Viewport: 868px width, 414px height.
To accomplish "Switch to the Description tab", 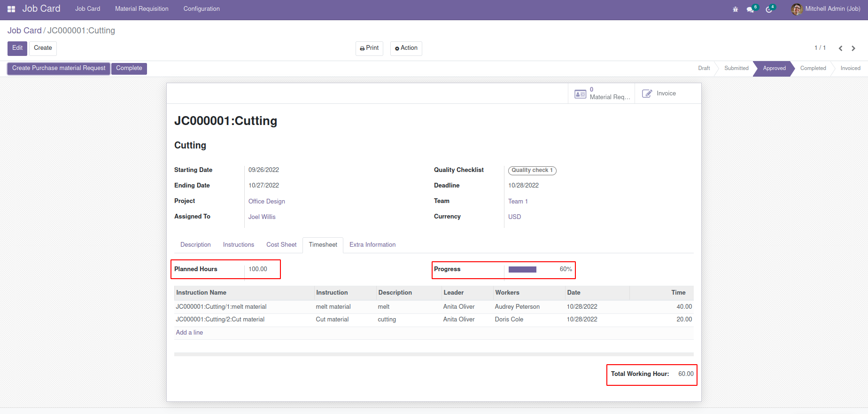I will coord(195,245).
